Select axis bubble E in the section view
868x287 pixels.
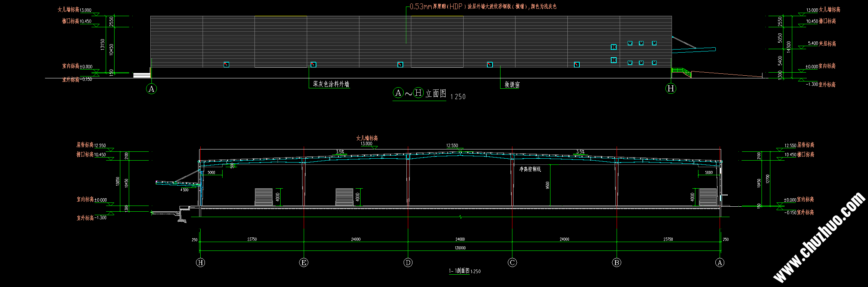pos(304,263)
